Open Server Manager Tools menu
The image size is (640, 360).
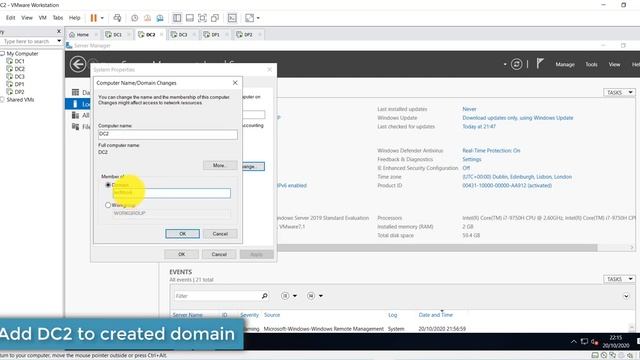591,64
